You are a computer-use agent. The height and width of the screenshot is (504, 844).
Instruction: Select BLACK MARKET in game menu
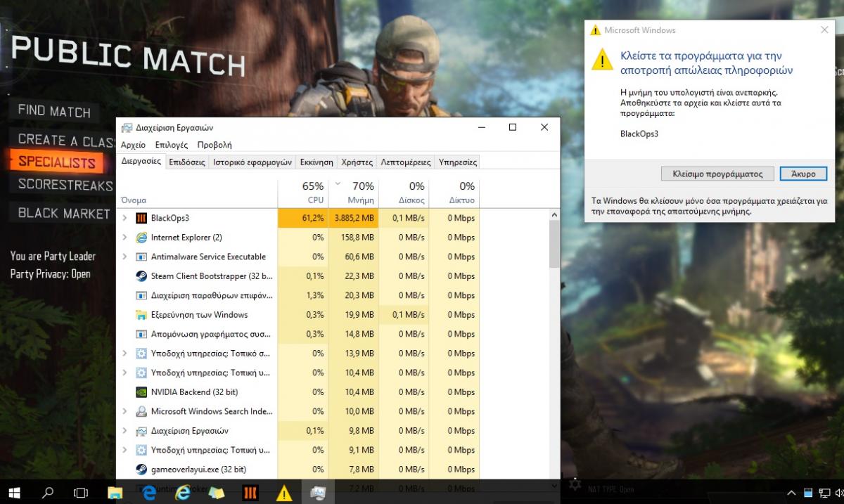point(64,213)
